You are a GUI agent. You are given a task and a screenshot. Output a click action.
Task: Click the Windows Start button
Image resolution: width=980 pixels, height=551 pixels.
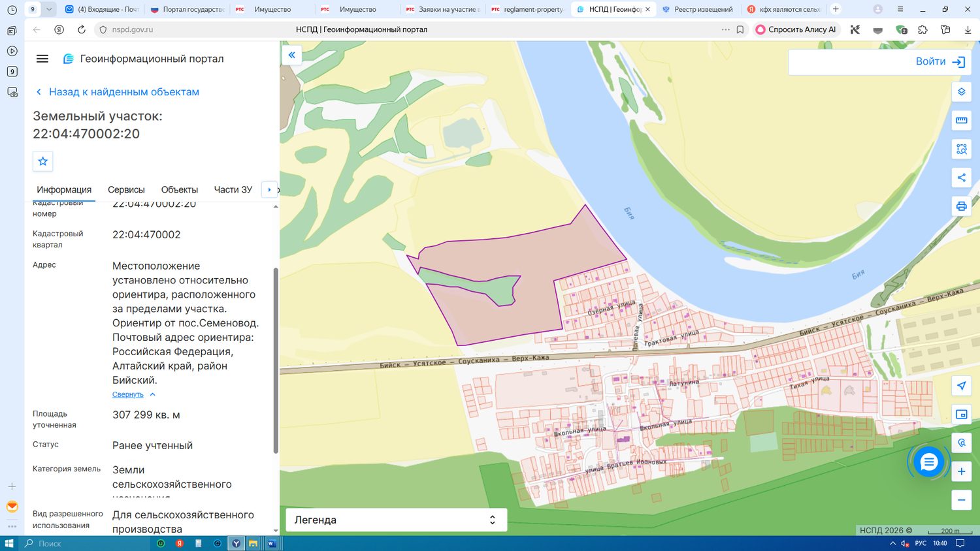(9, 543)
